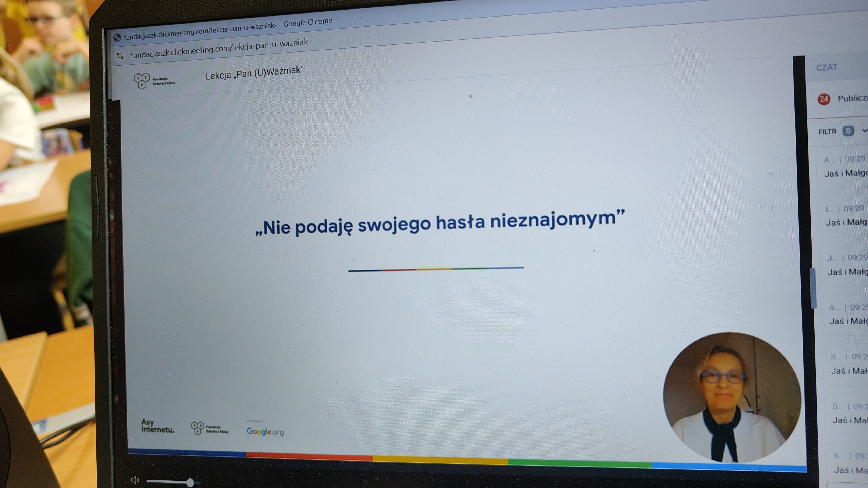Click the volume slider handle

click(x=190, y=482)
